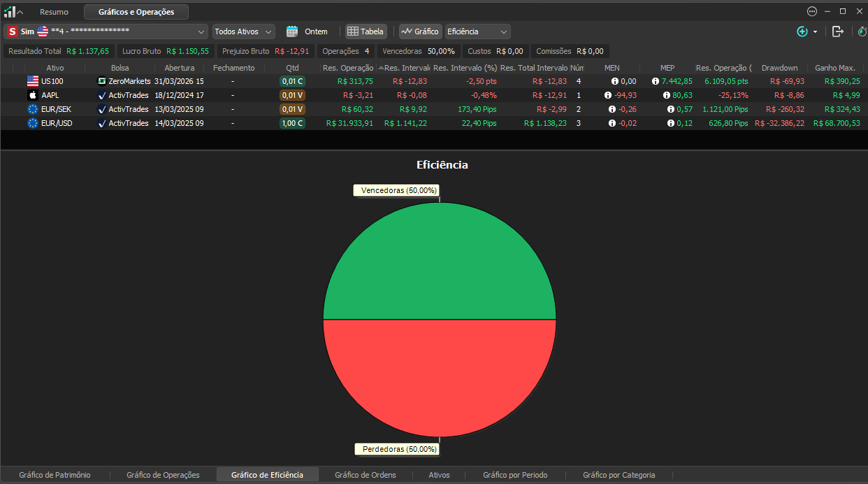Click the info icon in AAPL MEN cell

tap(609, 95)
